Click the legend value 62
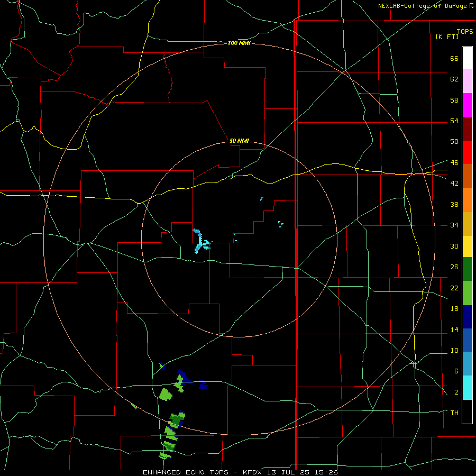 coord(454,79)
